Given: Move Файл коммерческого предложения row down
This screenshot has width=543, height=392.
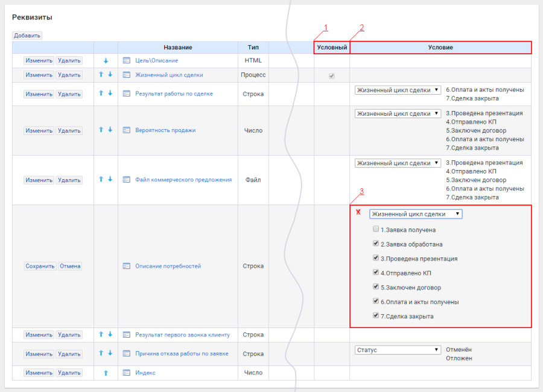Looking at the screenshot, I should coord(110,179).
